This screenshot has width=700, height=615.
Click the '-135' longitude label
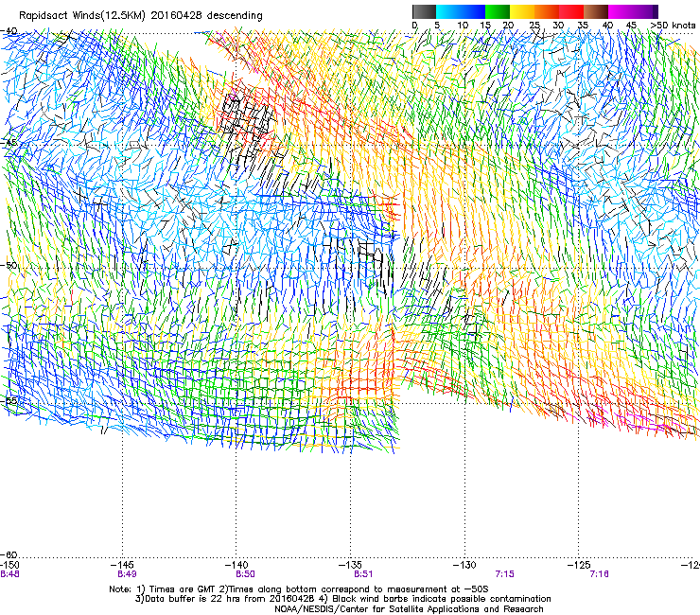pos(350,565)
